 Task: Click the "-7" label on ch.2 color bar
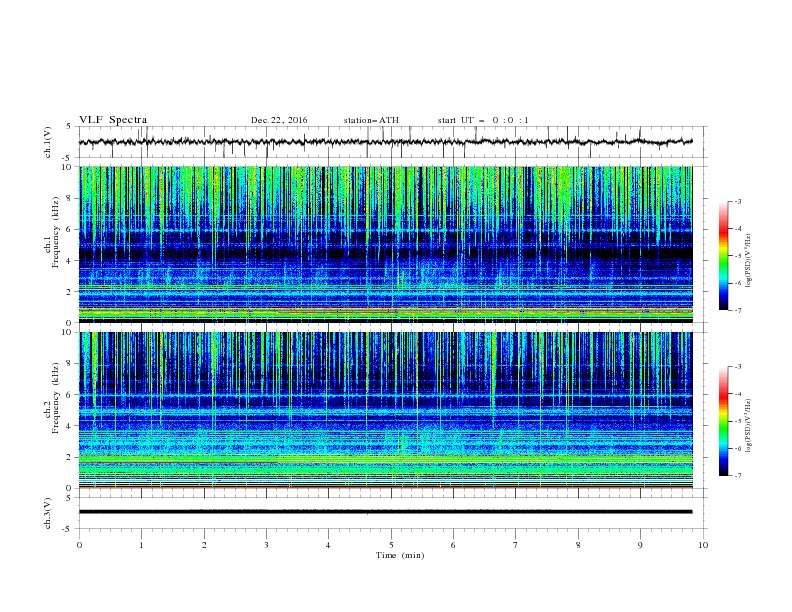tap(737, 475)
